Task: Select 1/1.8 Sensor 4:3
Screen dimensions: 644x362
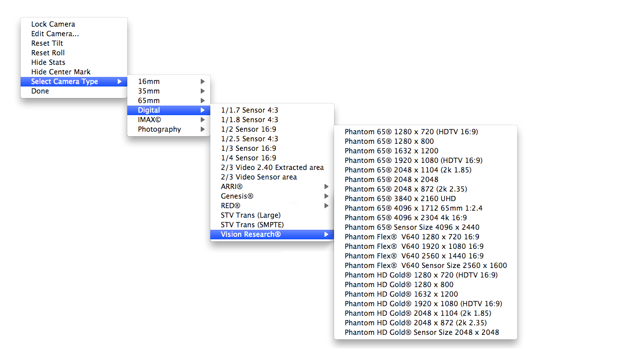Action: (x=272, y=120)
